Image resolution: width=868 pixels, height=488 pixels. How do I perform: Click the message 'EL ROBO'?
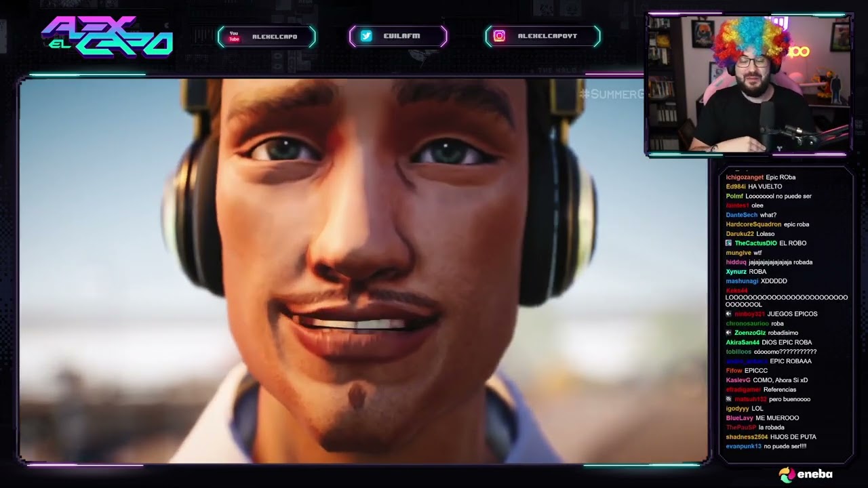793,243
